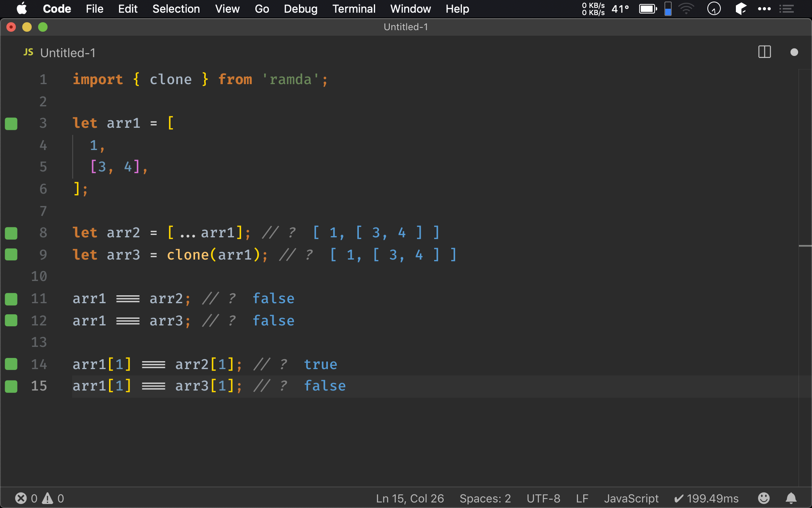Toggle the green gutter marker on line 15
Viewport: 812px width, 508px height.
(x=11, y=386)
